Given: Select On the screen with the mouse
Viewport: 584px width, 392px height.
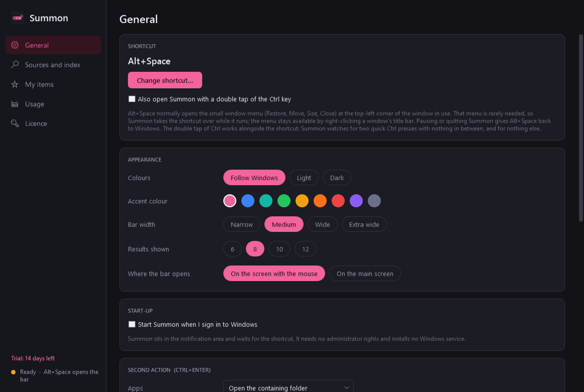Looking at the screenshot, I should pos(274,273).
